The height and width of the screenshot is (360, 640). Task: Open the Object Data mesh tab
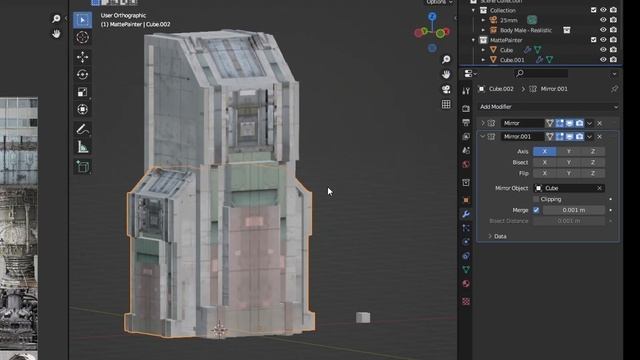[466, 269]
